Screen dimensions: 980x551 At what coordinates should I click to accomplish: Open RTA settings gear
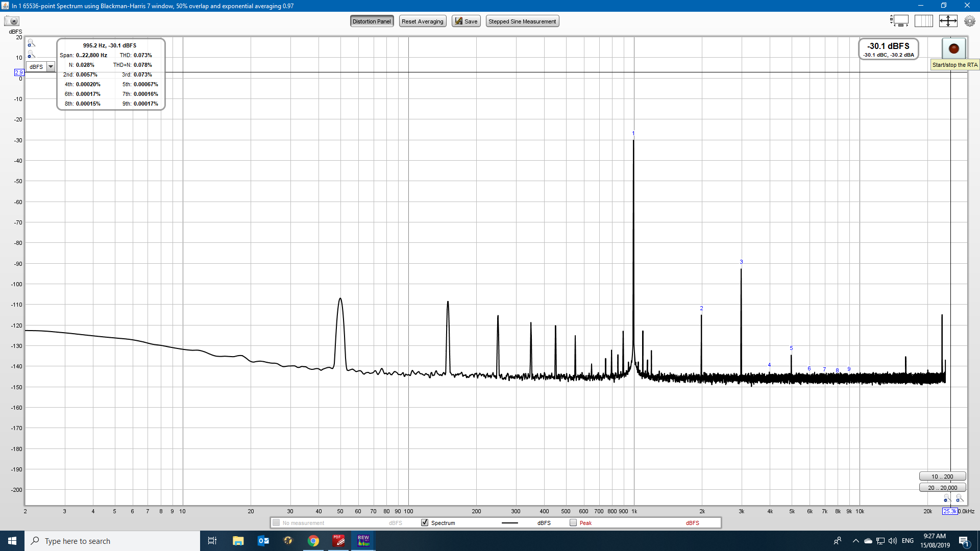click(x=969, y=21)
